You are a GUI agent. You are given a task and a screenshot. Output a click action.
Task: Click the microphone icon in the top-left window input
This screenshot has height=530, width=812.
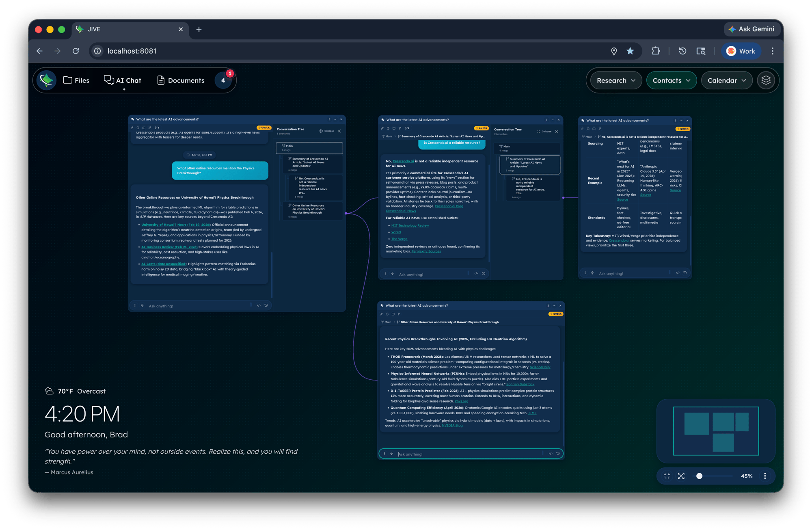point(142,305)
